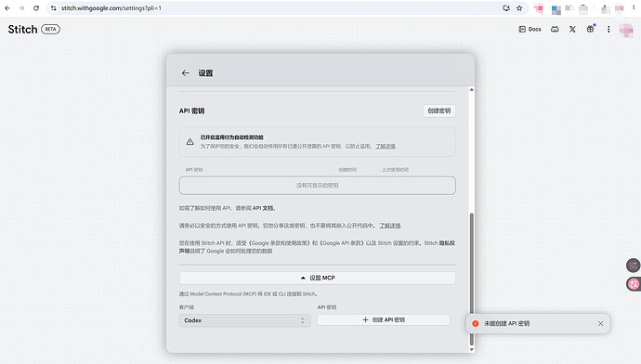This screenshot has width=641, height=364.
Task: Click the 上次使用时间 column header
Action: tap(395, 170)
